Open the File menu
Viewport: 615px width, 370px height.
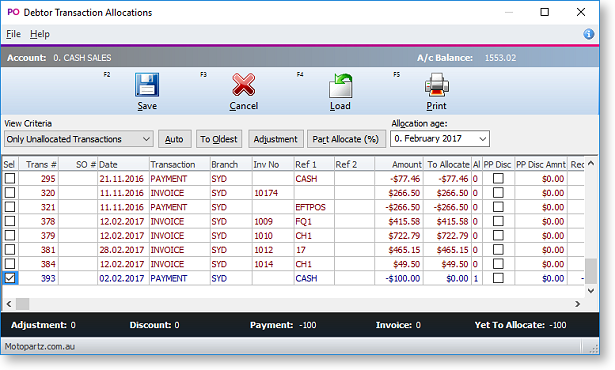pyautogui.click(x=13, y=34)
